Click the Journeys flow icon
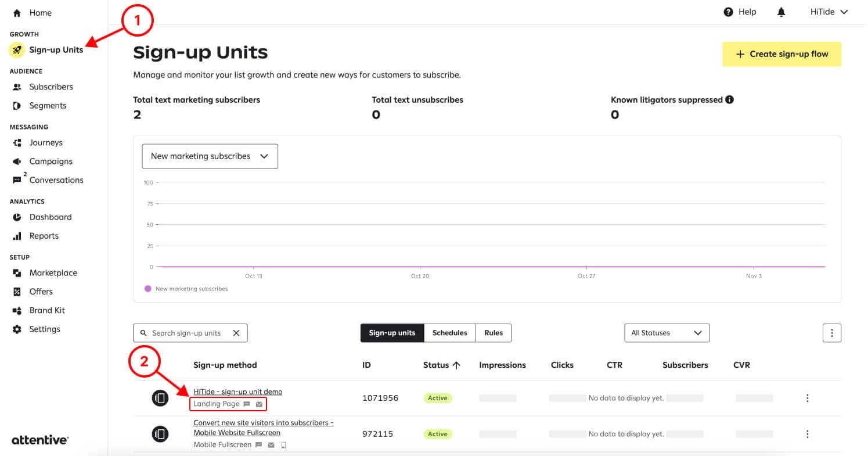 point(17,143)
